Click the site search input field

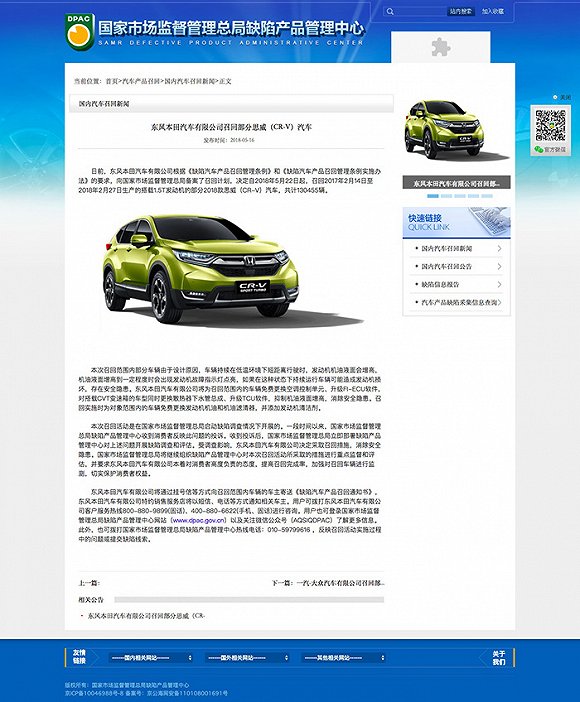coord(420,12)
